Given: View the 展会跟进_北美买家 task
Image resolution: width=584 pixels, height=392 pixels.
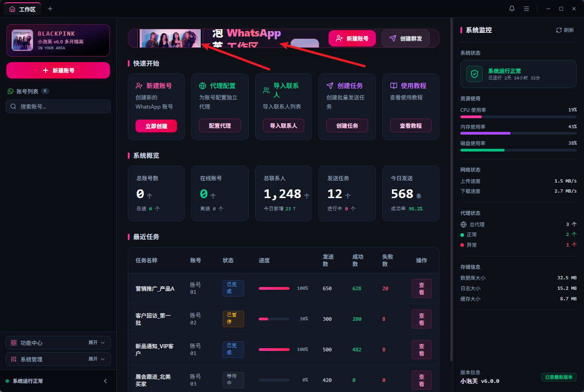Looking at the screenshot, I should tap(422, 380).
